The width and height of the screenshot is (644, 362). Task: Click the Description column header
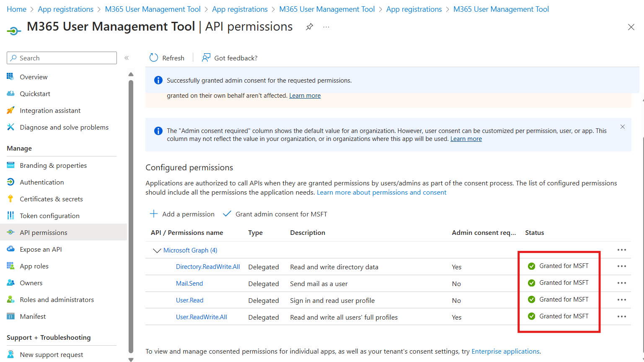[308, 232]
